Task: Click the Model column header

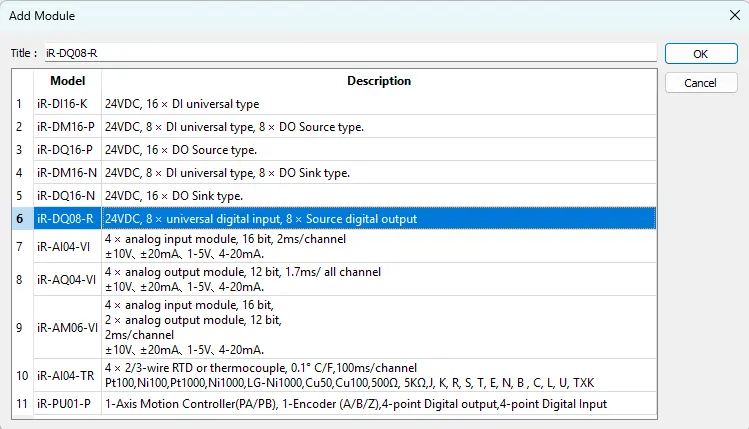Action: (x=67, y=81)
